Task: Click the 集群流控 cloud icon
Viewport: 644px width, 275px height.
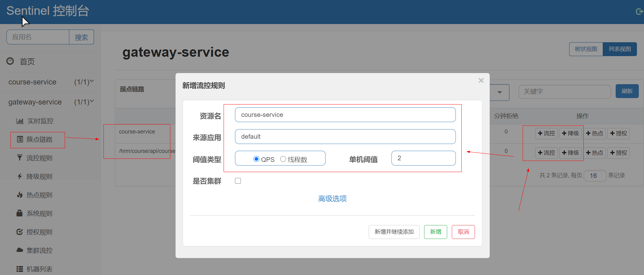Action: 20,250
